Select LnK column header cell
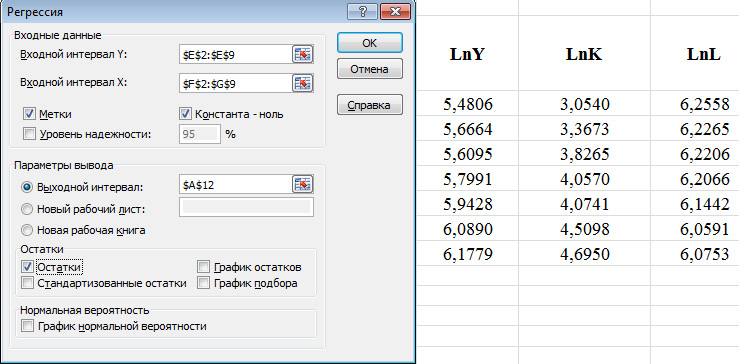Viewport: 739px width, 364px height. (584, 53)
